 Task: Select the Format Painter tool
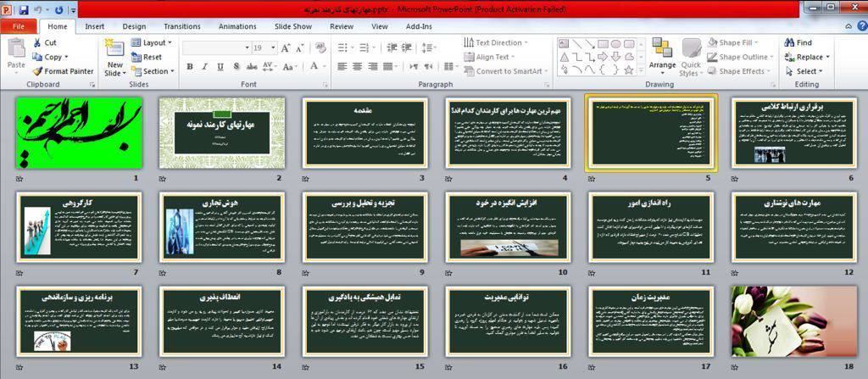[x=63, y=71]
